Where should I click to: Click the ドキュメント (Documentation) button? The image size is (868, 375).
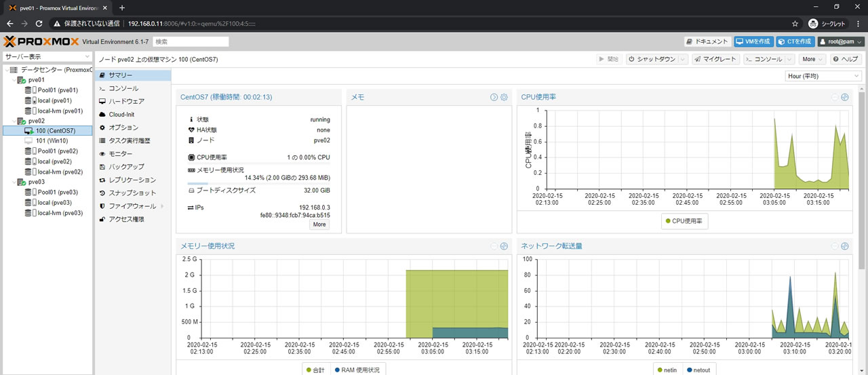707,41
